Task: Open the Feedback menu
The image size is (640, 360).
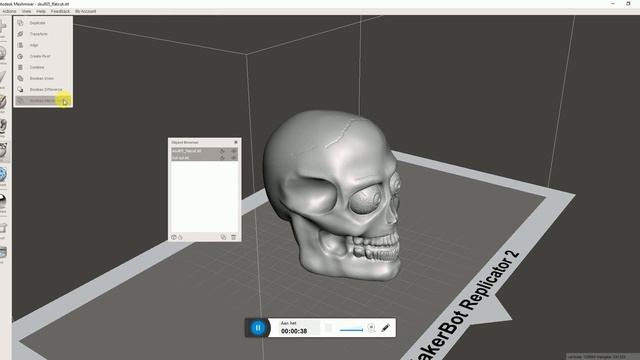Action: point(60,11)
